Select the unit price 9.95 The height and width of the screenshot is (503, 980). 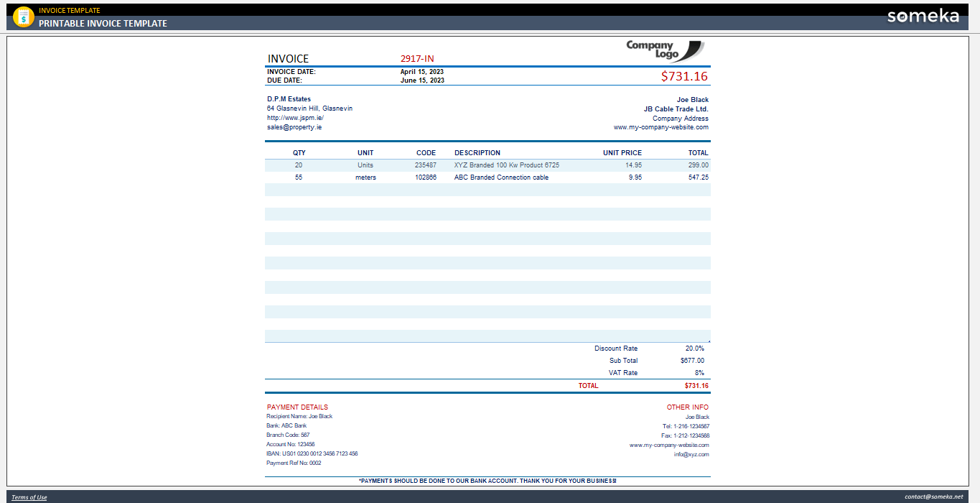point(635,177)
